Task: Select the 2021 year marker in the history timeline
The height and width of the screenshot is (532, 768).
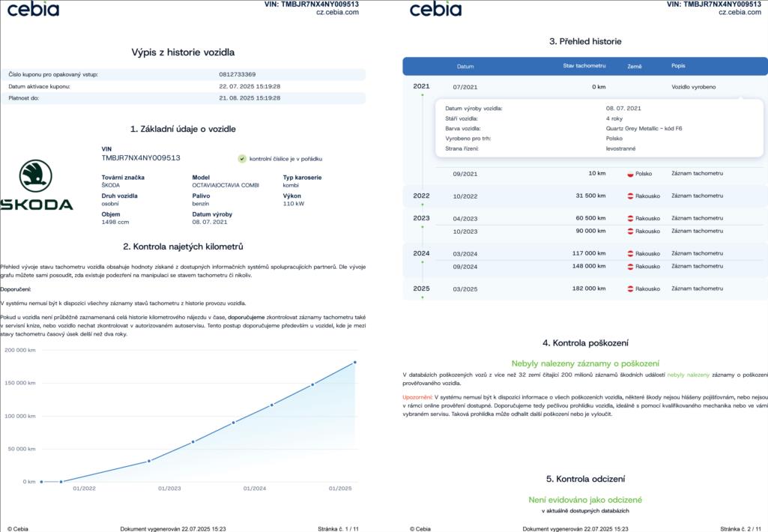Action: [x=421, y=86]
